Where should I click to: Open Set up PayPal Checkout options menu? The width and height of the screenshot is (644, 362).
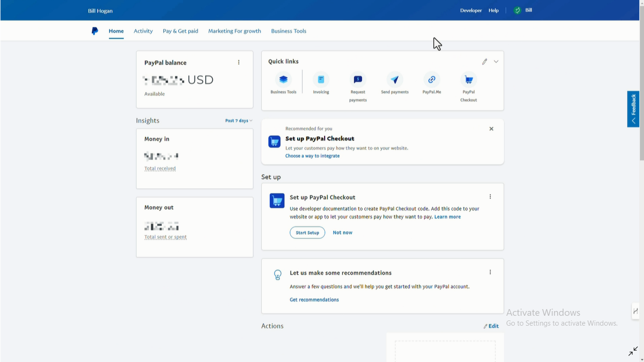pyautogui.click(x=490, y=197)
